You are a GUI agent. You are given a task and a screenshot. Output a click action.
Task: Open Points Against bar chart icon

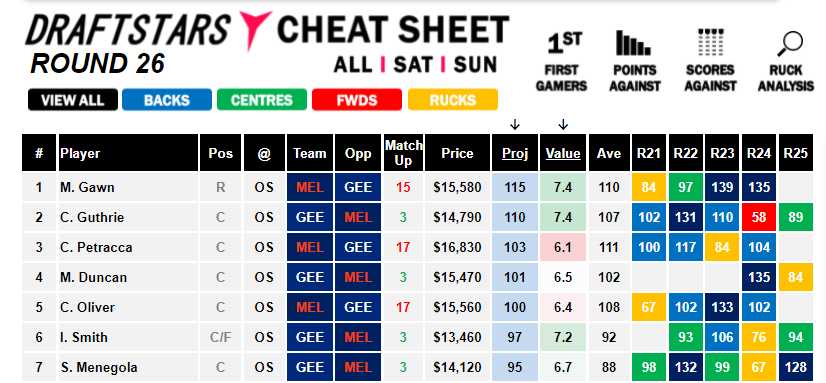635,43
